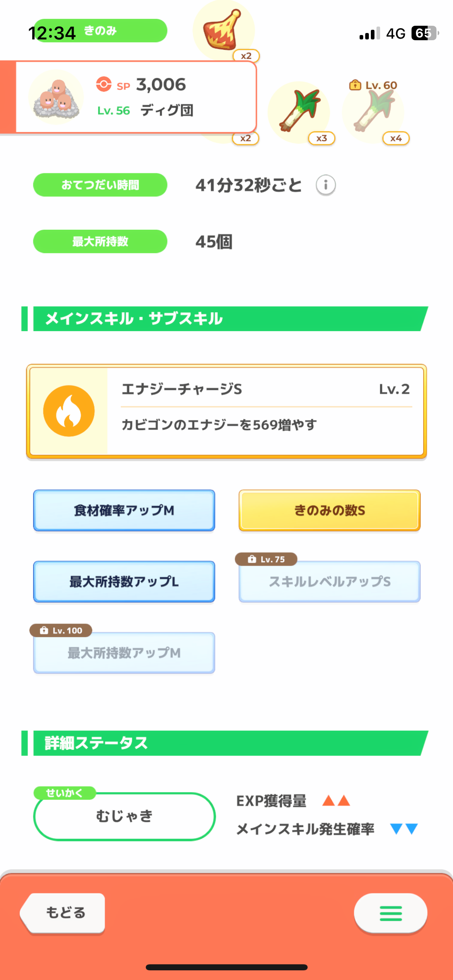Tap the orange flame main skill icon
Screen dimensions: 453x980
coord(69,411)
